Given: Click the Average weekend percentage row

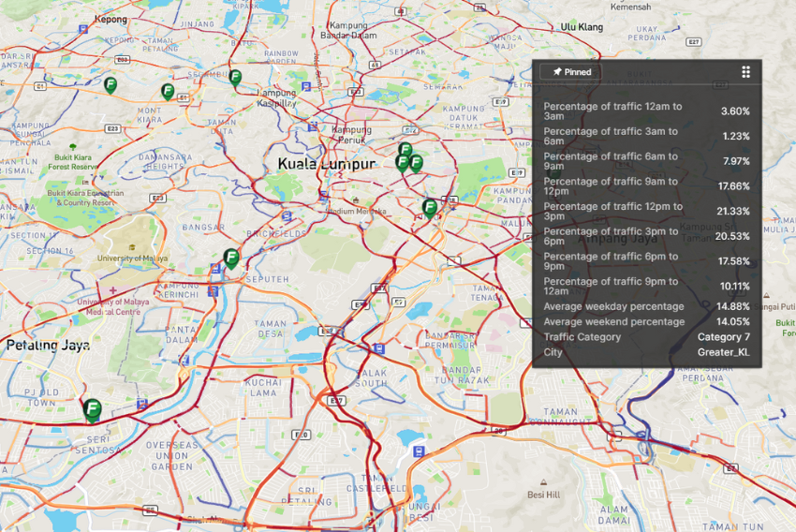Looking at the screenshot, I should click(x=646, y=321).
